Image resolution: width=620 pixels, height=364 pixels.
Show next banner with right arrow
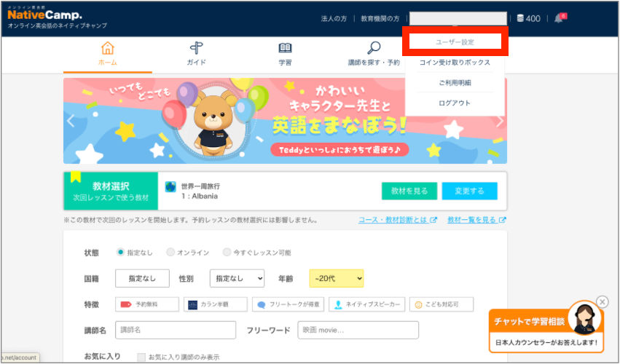pyautogui.click(x=499, y=121)
